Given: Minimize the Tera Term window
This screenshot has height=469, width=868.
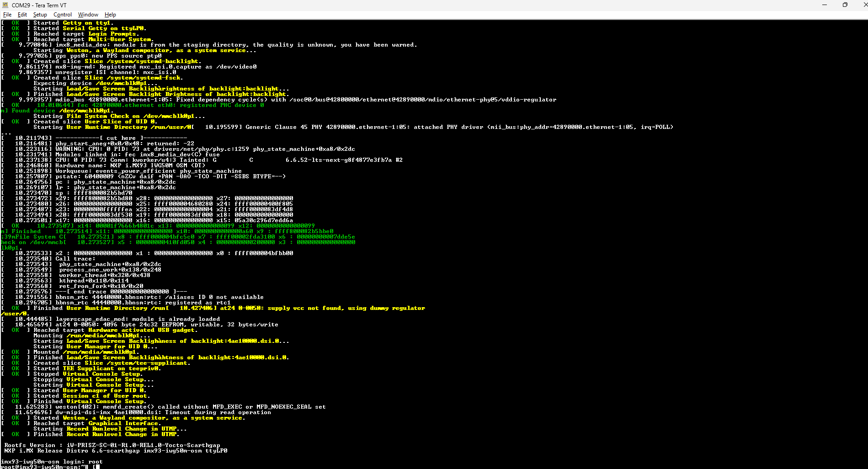Looking at the screenshot, I should coord(825,5).
